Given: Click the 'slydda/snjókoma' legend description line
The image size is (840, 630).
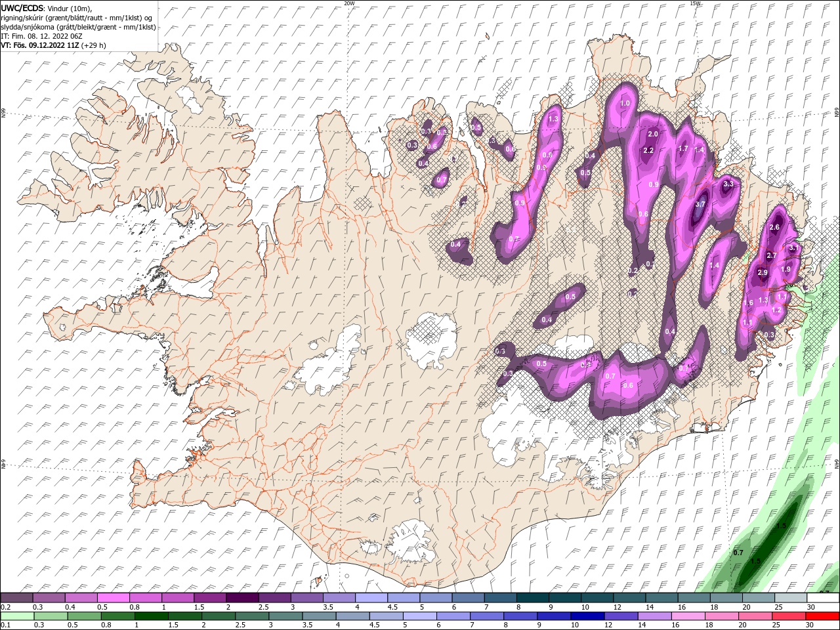Looking at the screenshot, I should [x=79, y=27].
